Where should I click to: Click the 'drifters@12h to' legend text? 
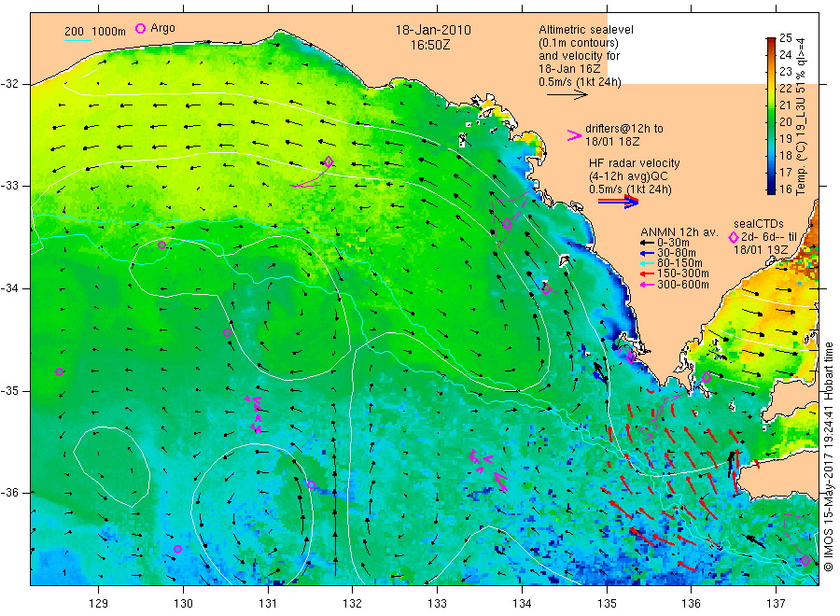624,129
